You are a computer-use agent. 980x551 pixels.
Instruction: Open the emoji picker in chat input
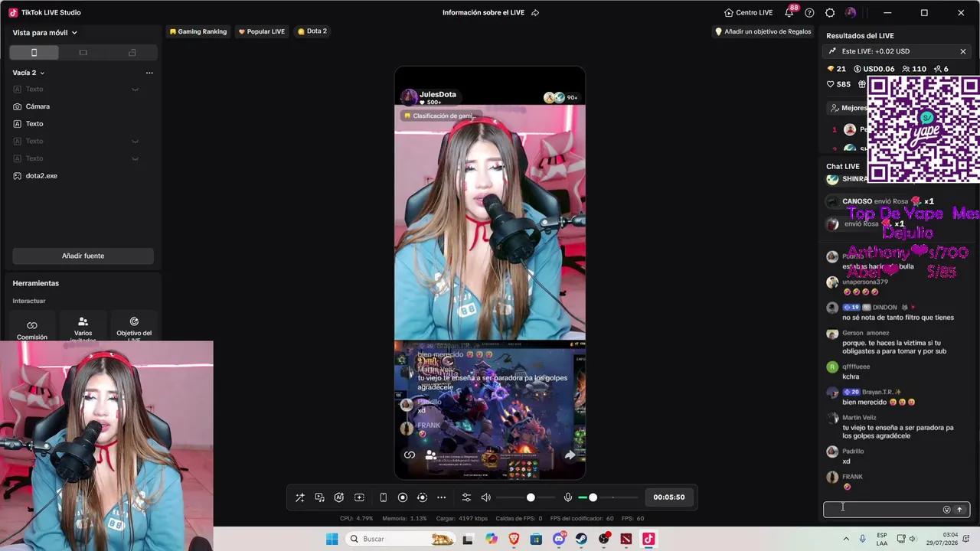(x=946, y=510)
